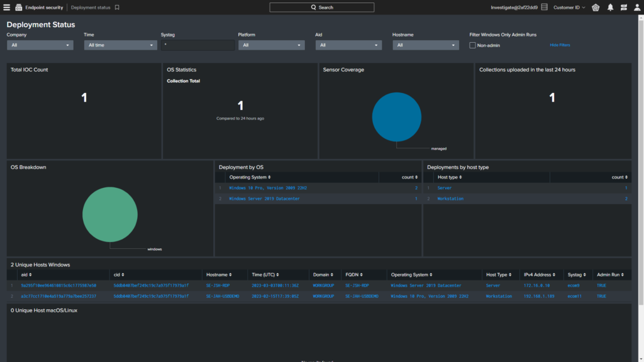The width and height of the screenshot is (644, 362).
Task: Sort host type table by Host type
Action: 450,177
